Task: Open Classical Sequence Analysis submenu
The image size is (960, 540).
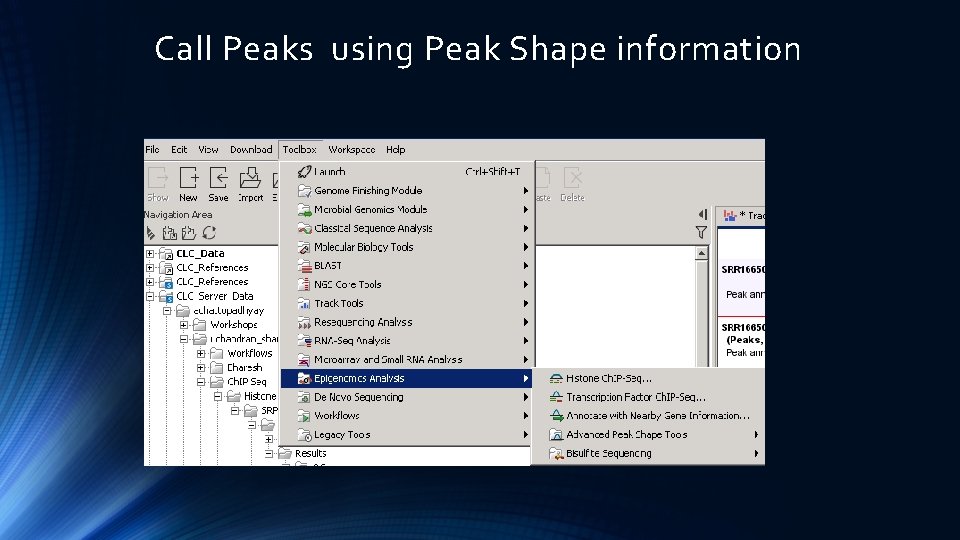Action: (408, 228)
